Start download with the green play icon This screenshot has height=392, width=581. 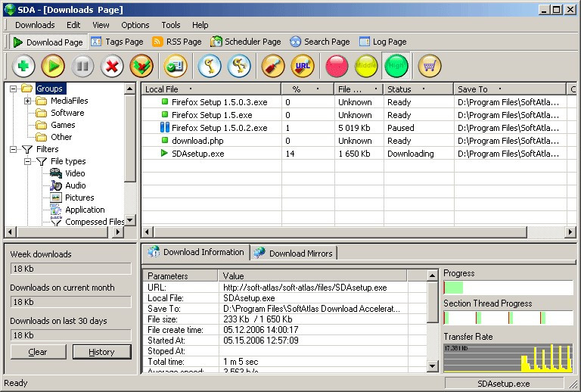pyautogui.click(x=53, y=66)
